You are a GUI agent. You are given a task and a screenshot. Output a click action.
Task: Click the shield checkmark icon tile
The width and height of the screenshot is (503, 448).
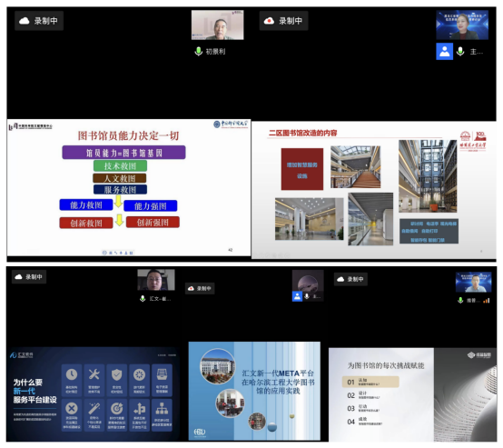(x=117, y=380)
